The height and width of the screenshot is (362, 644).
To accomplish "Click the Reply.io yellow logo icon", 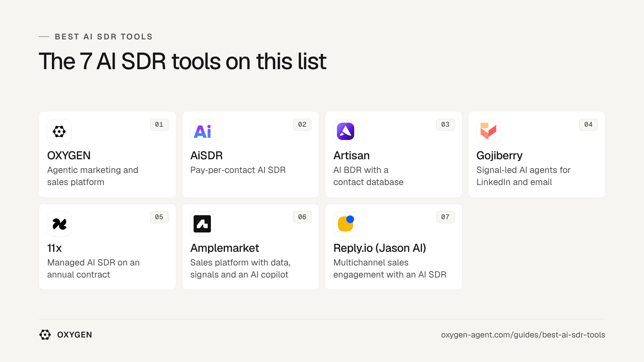I will pos(345,224).
